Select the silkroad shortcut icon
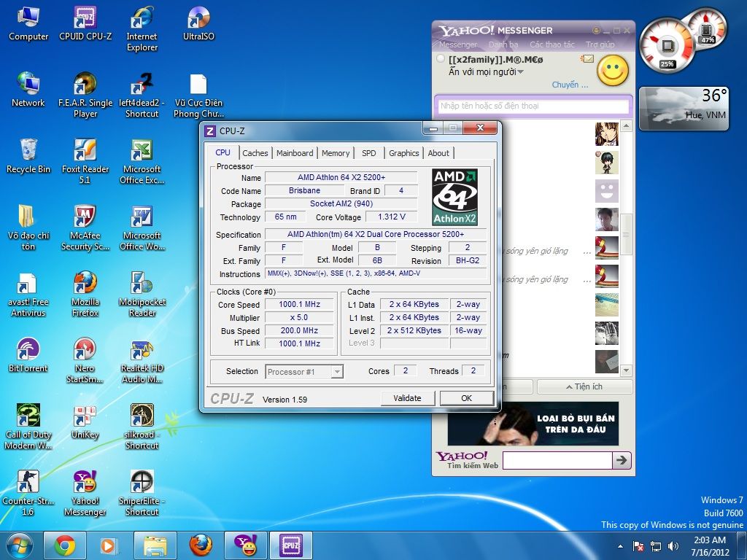 click(x=142, y=426)
